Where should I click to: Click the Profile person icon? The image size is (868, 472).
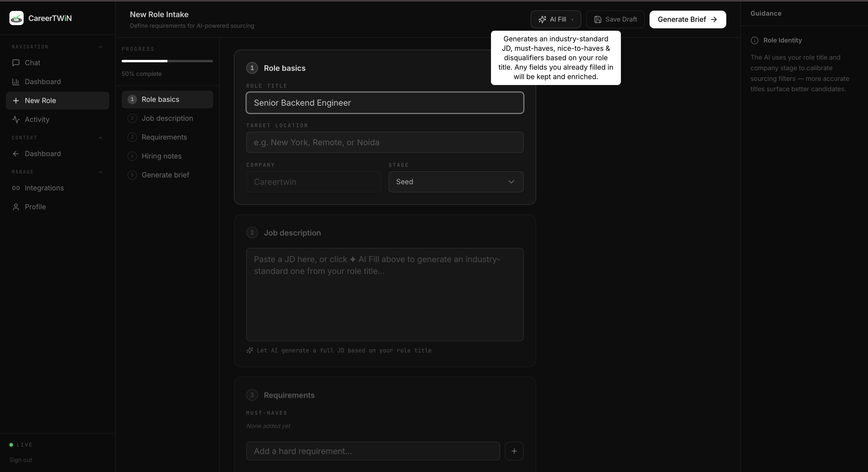16,207
